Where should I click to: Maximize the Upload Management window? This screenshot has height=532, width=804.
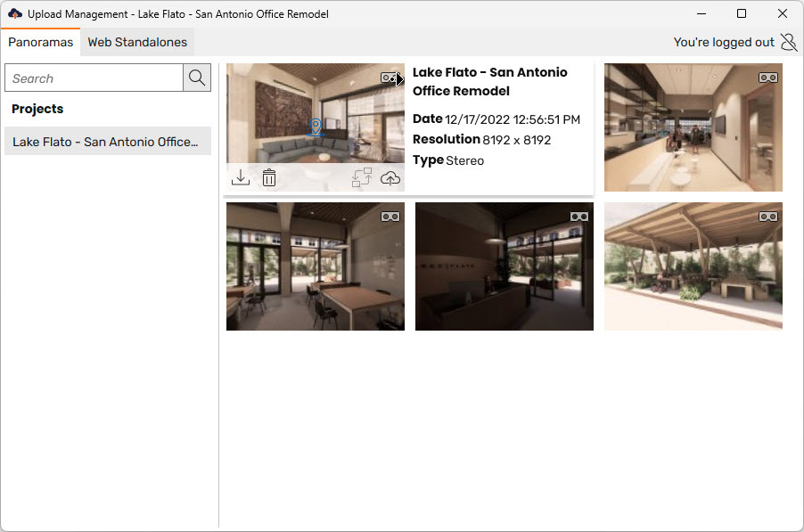(742, 14)
